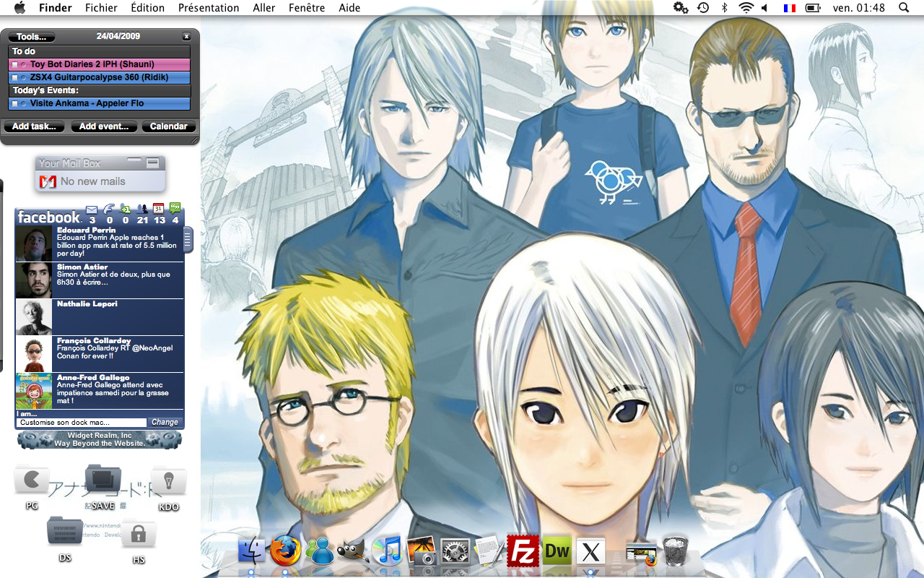Click the round marker on Visite Ankama
Screen dimensions: 924x578
pyautogui.click(x=24, y=104)
